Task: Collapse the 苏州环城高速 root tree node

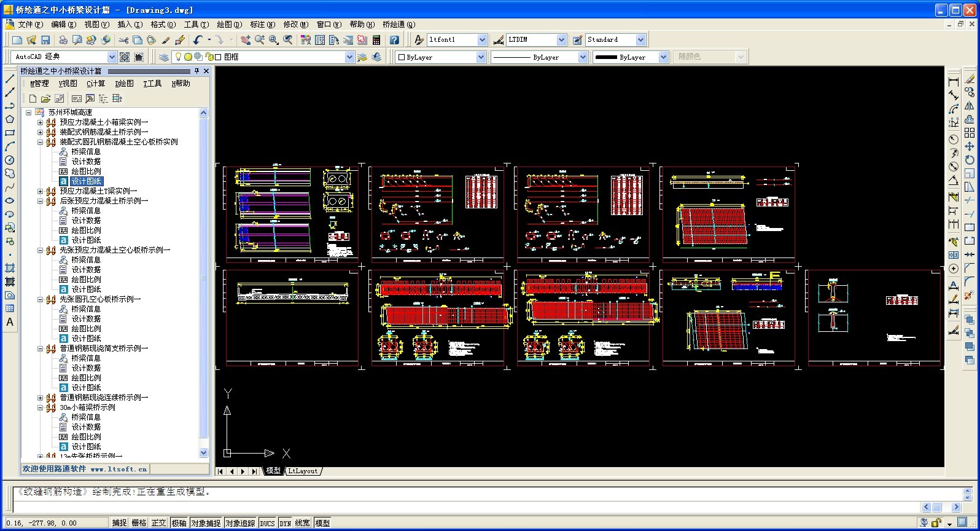Action: [x=28, y=112]
